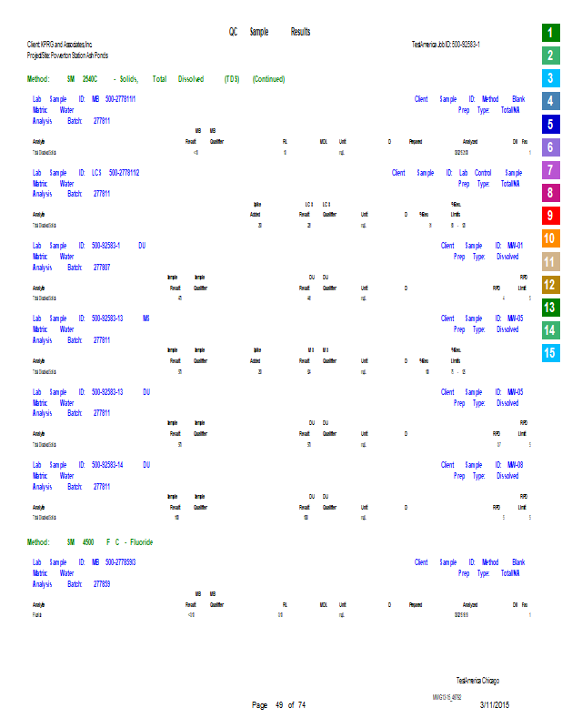This screenshot has width=562, height=728.
Task: Select orange section tab 10
Action: 550,239
